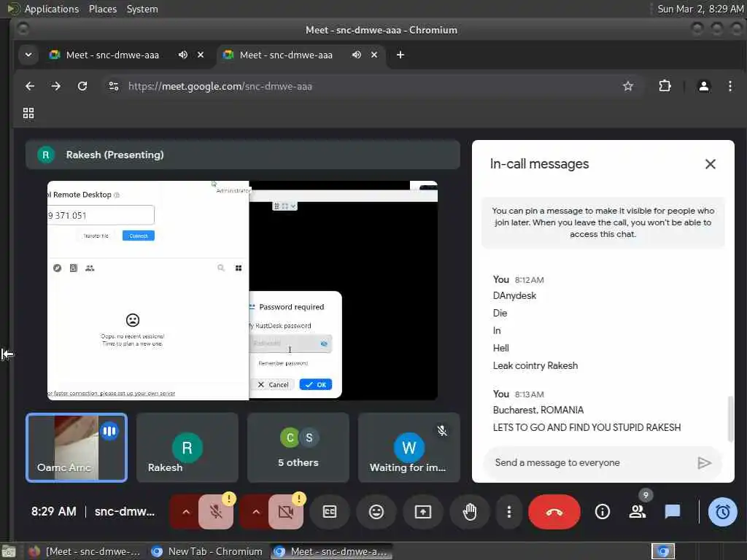747x560 pixels.
Task: Open the Activities timer icon
Action: pos(722,512)
